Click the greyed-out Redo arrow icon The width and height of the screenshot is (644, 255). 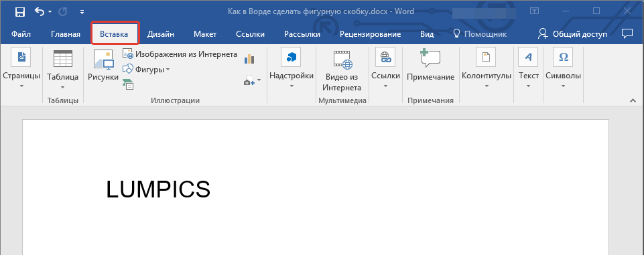(63, 12)
